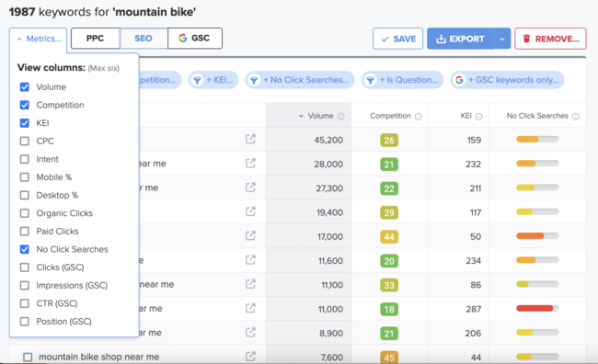The width and height of the screenshot is (598, 364).
Task: Open external link icon in 17,000 volume row
Action: [x=250, y=235]
